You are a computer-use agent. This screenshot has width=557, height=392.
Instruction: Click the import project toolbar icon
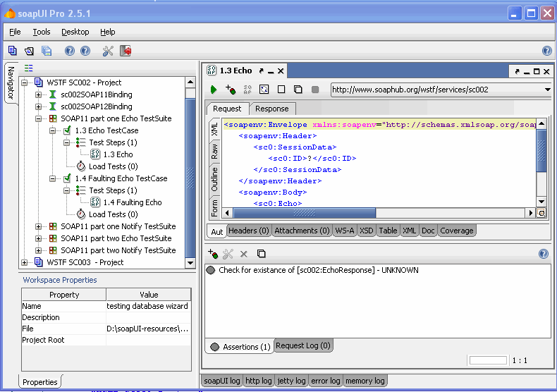coord(29,51)
